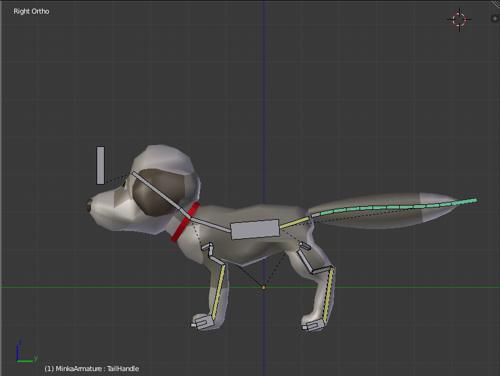
Task: Select the rear thigh bone
Action: pos(304,261)
